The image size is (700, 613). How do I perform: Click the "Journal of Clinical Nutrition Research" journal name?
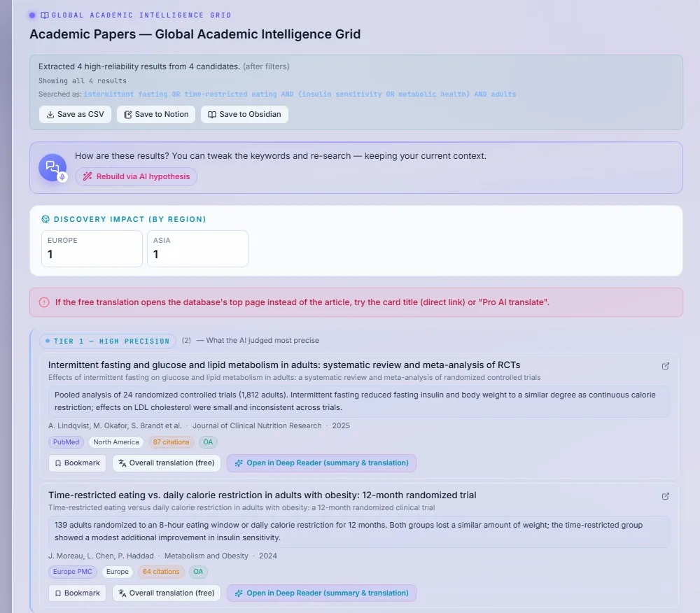coord(257,425)
